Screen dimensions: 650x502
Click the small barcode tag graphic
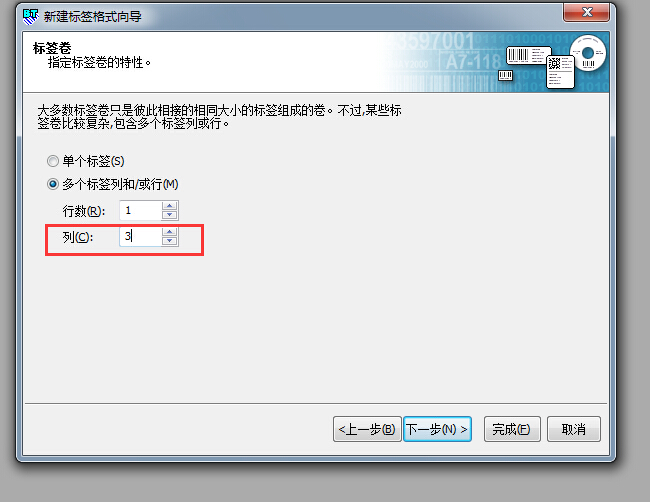(505, 75)
